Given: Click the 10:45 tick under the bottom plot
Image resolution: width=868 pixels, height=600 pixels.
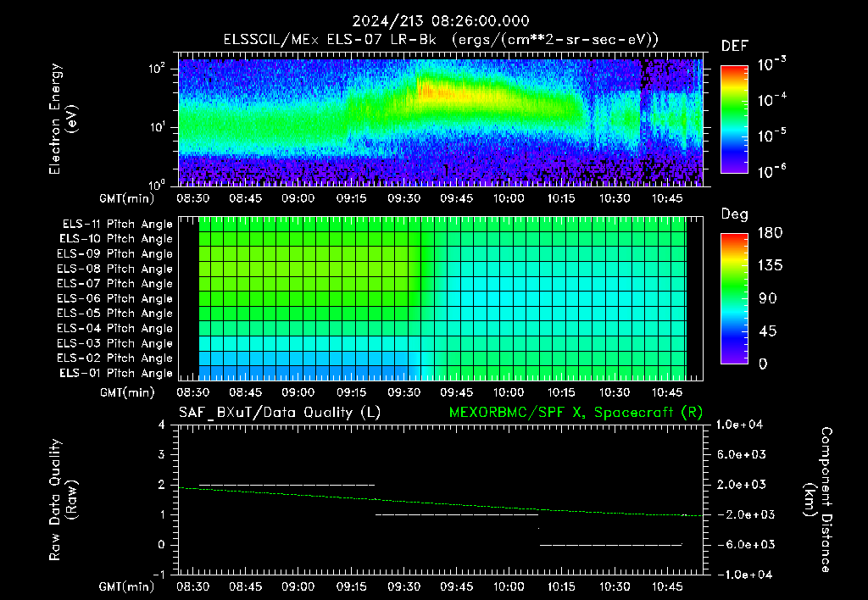Looking at the screenshot, I should pos(667,586).
